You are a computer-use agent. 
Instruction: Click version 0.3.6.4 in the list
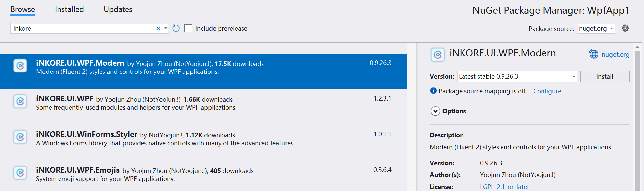(382, 170)
